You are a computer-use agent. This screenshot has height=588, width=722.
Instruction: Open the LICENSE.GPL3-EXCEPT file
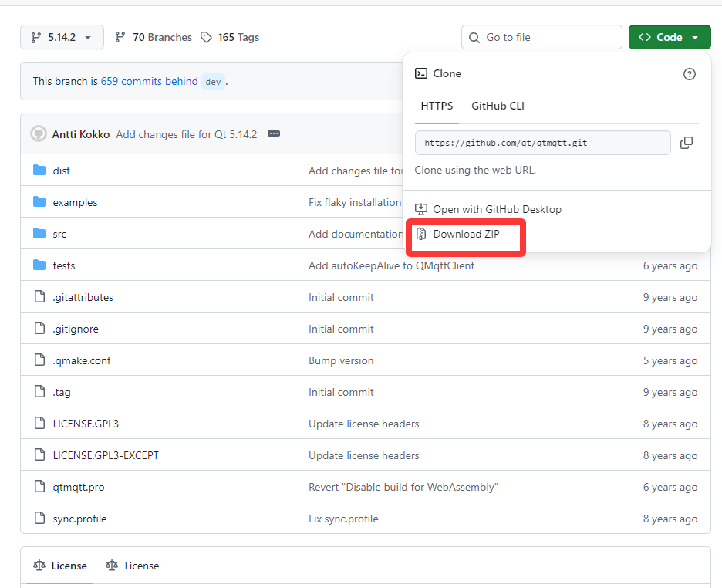[x=106, y=455]
